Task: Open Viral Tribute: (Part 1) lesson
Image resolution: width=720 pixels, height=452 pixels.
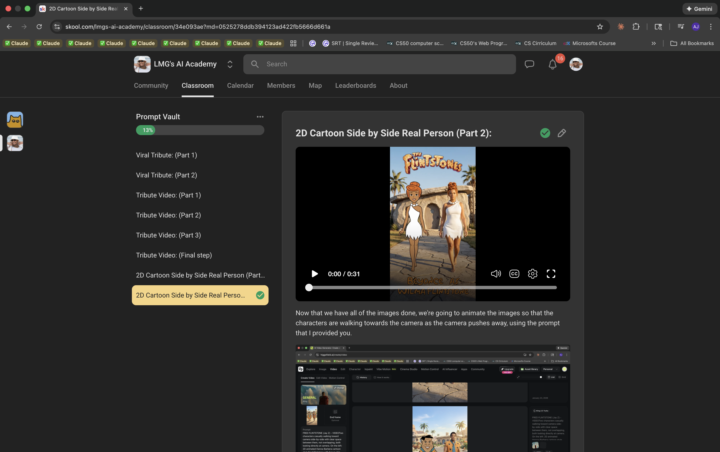Action: coord(166,155)
